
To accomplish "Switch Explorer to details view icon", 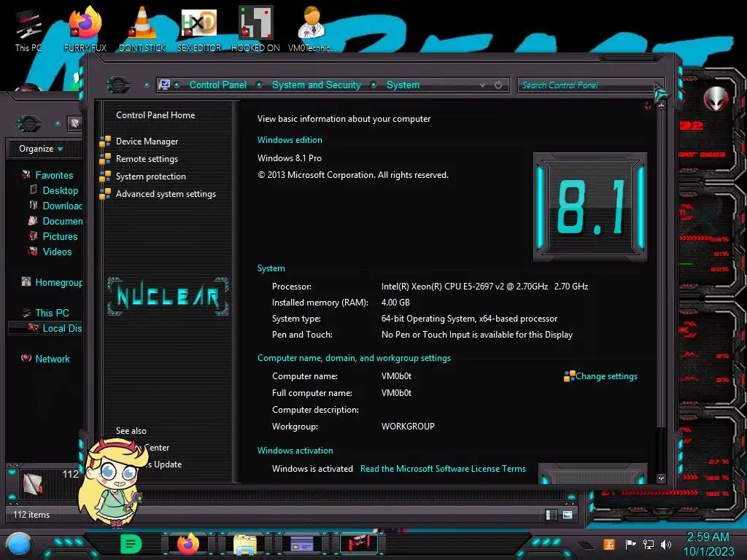I will 551,515.
